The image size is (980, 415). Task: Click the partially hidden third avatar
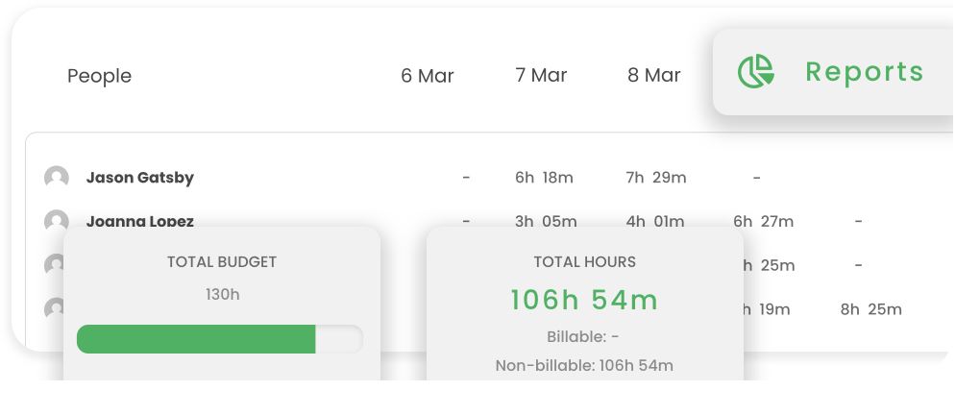[x=53, y=263]
